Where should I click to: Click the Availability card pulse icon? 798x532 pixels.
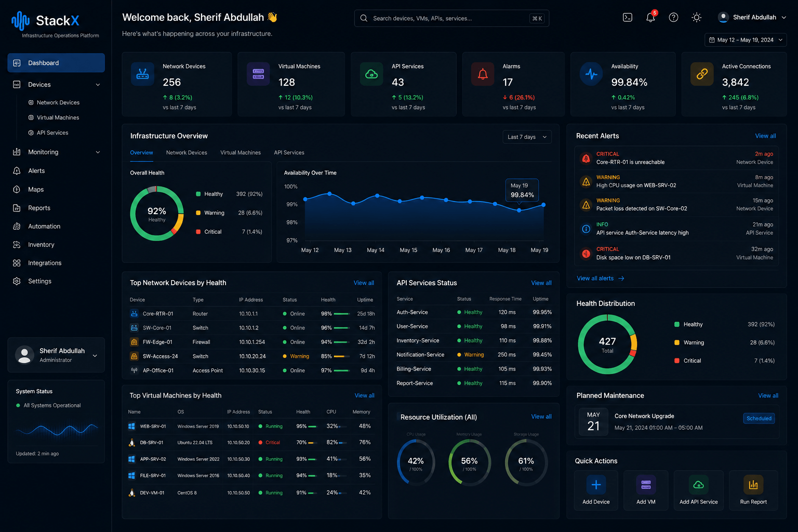[591, 74]
